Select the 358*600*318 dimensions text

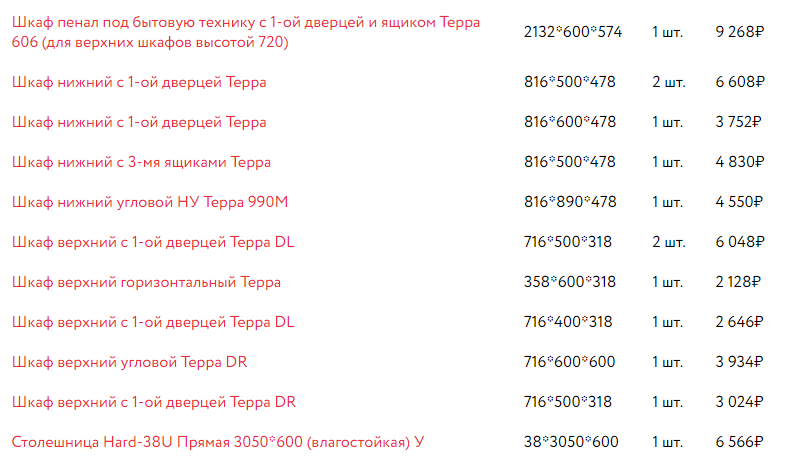pos(570,282)
